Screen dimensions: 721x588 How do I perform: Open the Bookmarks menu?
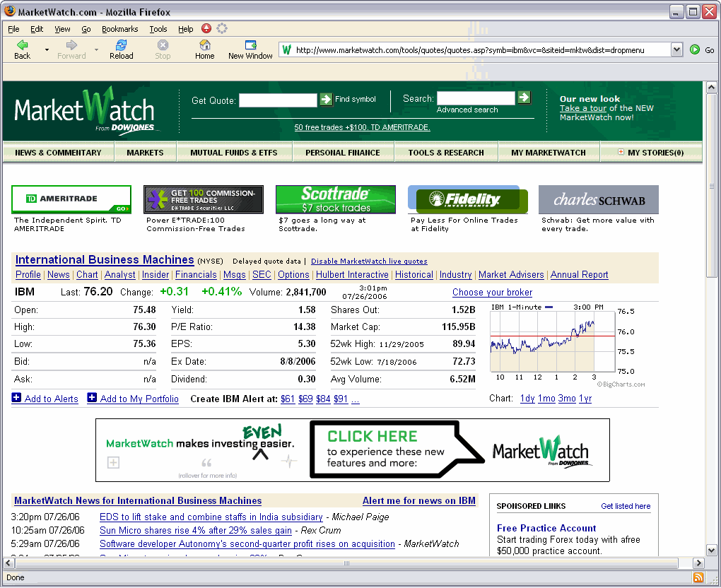[x=120, y=29]
